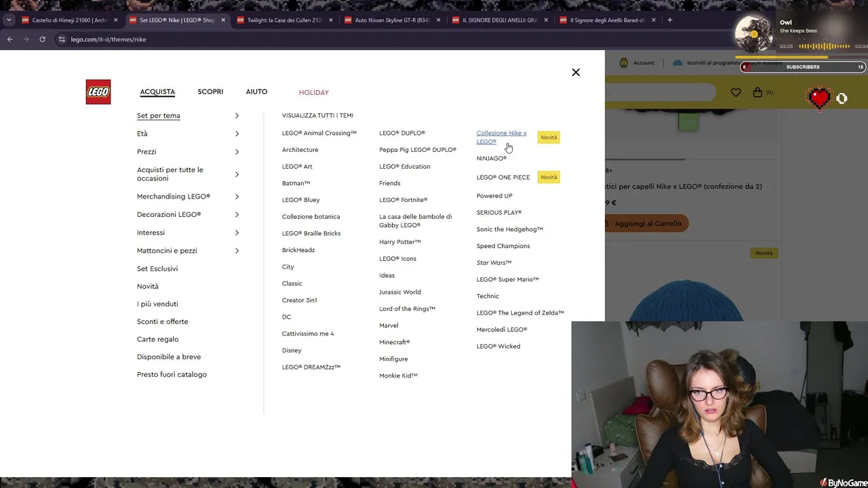Close the Auto Nissan Skyline tab

click(438, 20)
